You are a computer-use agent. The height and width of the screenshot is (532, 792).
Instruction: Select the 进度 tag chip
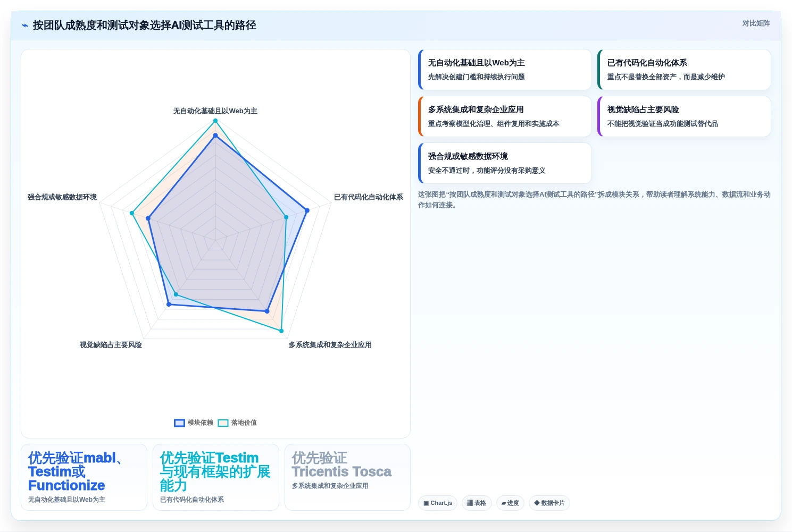click(511, 503)
